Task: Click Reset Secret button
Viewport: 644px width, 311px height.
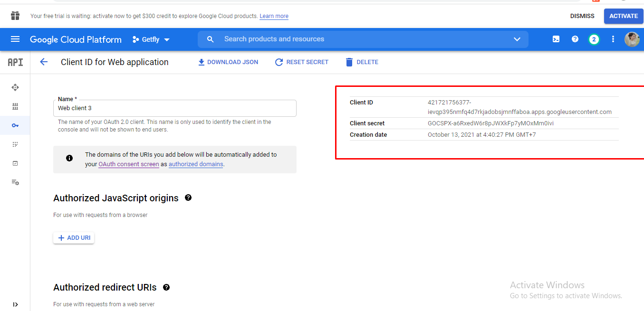Action: [x=302, y=62]
